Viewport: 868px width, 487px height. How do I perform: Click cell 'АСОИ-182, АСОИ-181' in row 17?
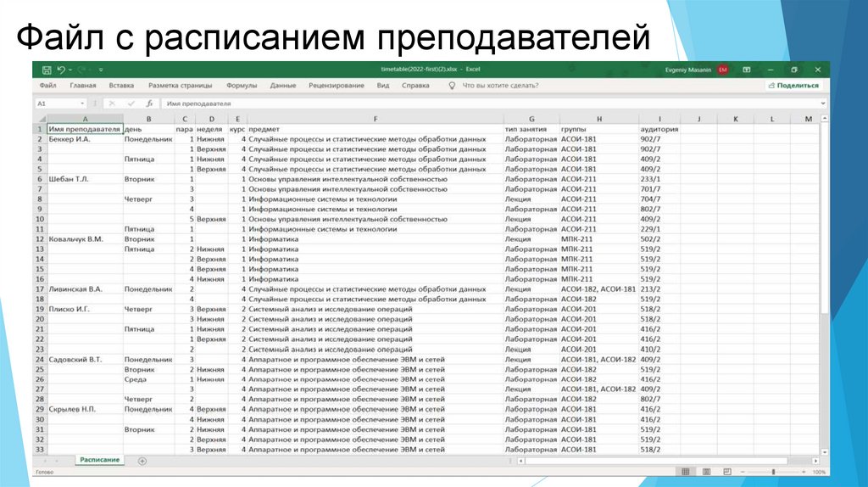coord(599,289)
